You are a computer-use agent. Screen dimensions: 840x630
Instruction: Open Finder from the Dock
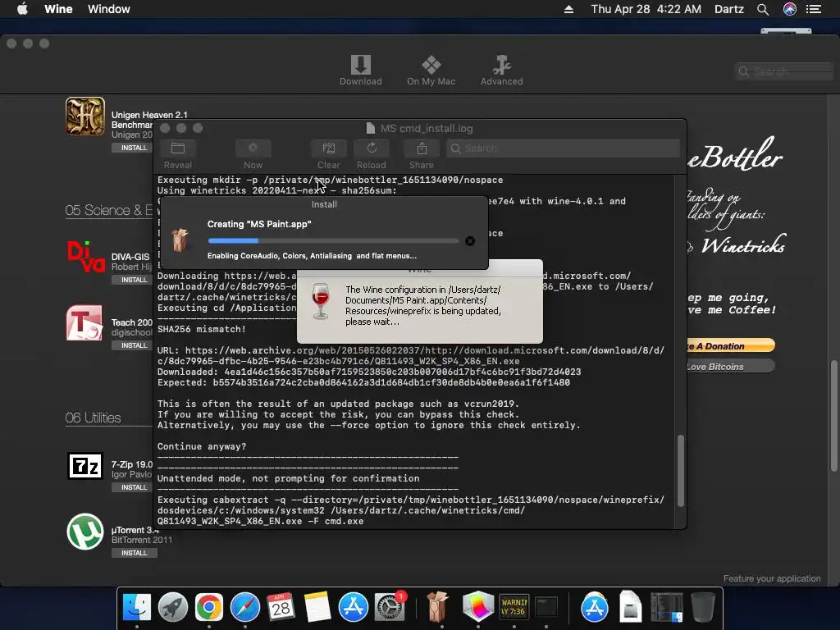point(137,608)
